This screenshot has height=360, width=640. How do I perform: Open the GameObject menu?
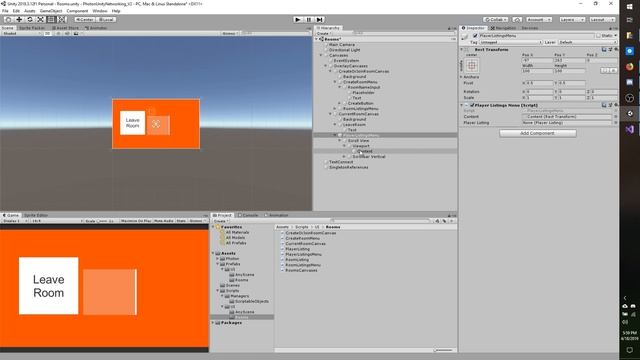(x=51, y=11)
